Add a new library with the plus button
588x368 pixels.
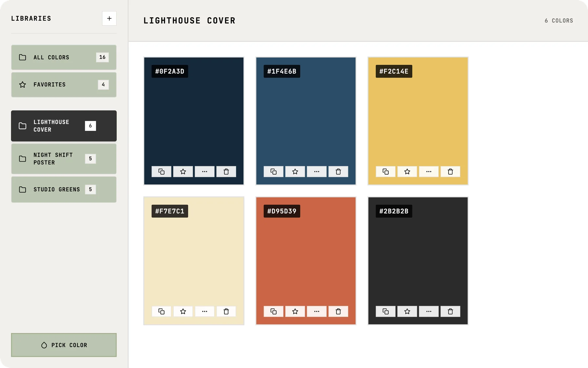[x=109, y=18]
